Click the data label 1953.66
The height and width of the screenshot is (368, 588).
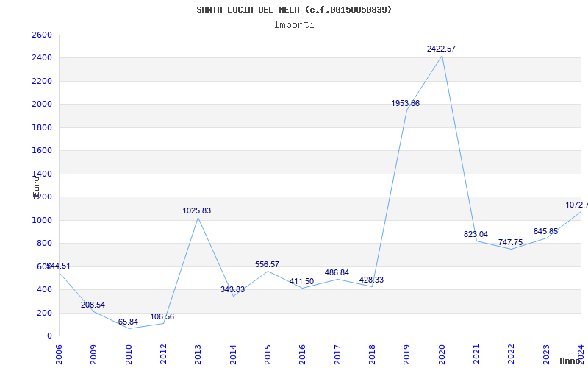pyautogui.click(x=406, y=103)
